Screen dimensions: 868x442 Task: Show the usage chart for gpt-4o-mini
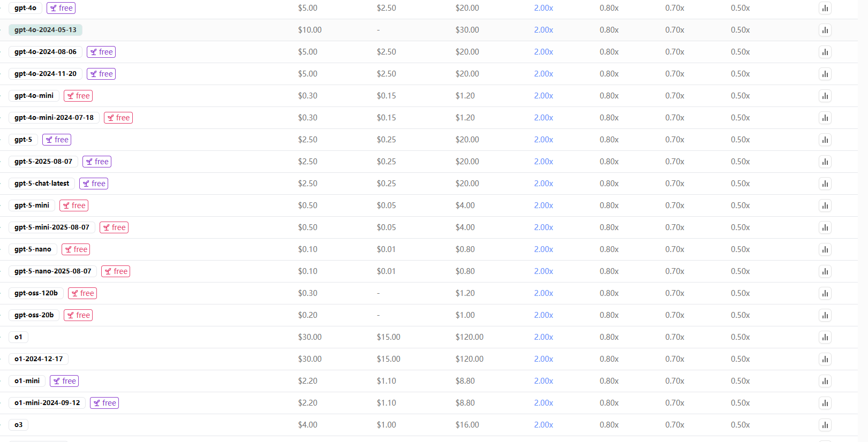pos(825,96)
